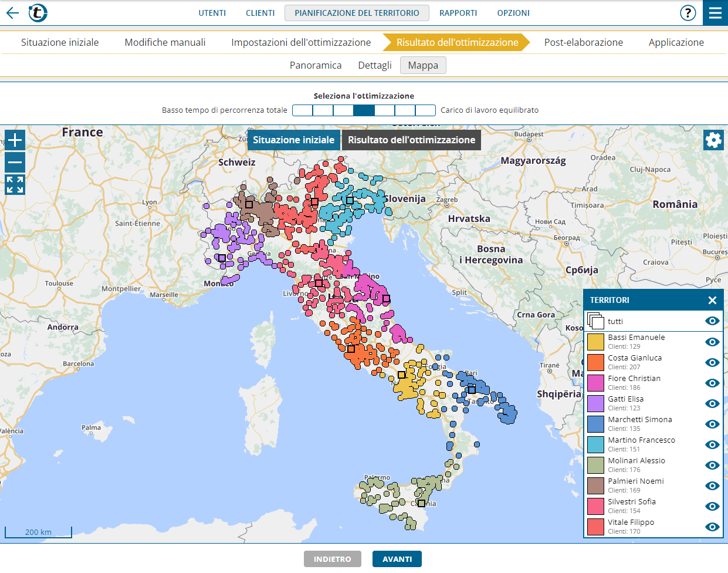Screen dimensions: 728x573
Task: Open help with the question mark icon
Action: click(x=688, y=13)
